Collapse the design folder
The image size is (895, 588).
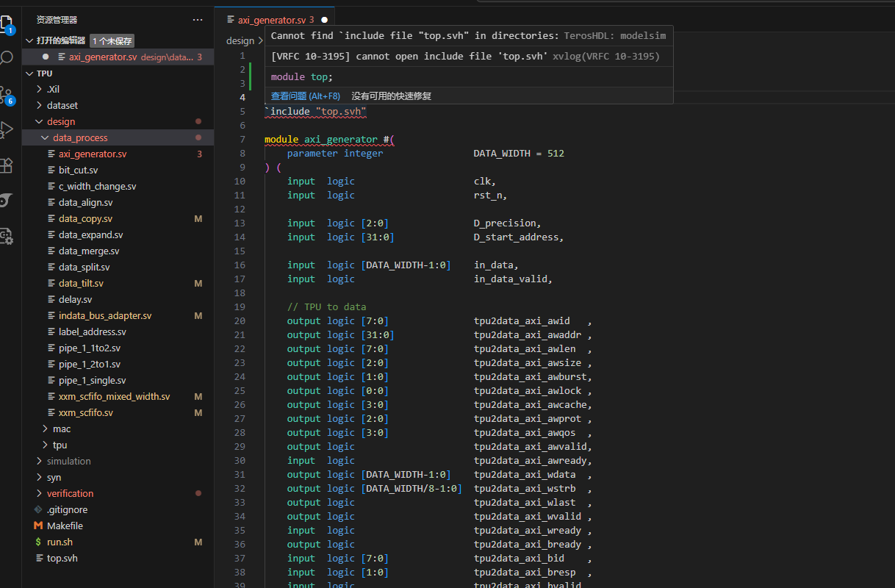point(40,121)
